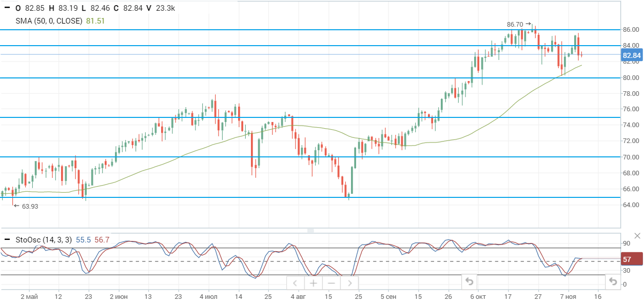Viewport: 644px width, 304px height.
Task: Click the 4 июл date label
Action: (208, 297)
